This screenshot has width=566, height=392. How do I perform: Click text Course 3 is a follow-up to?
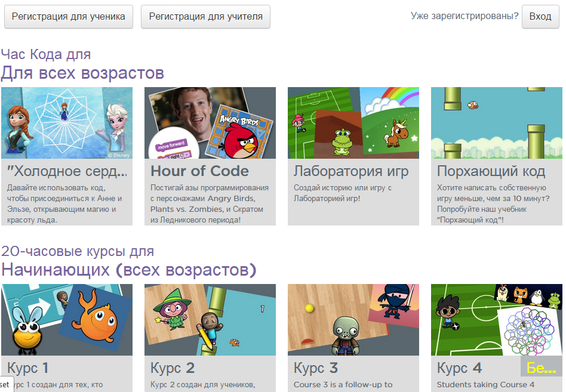tap(343, 385)
